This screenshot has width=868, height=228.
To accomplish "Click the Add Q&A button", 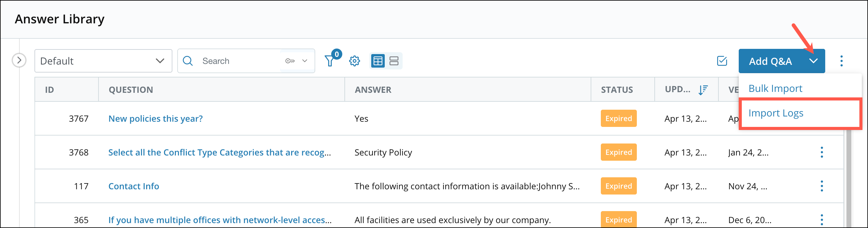I will tap(770, 61).
